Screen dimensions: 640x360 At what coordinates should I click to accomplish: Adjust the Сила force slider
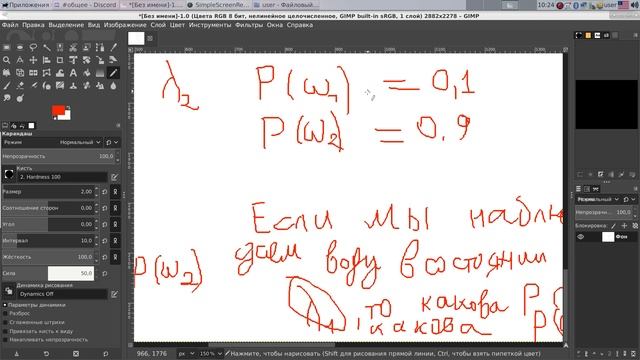click(x=48, y=273)
